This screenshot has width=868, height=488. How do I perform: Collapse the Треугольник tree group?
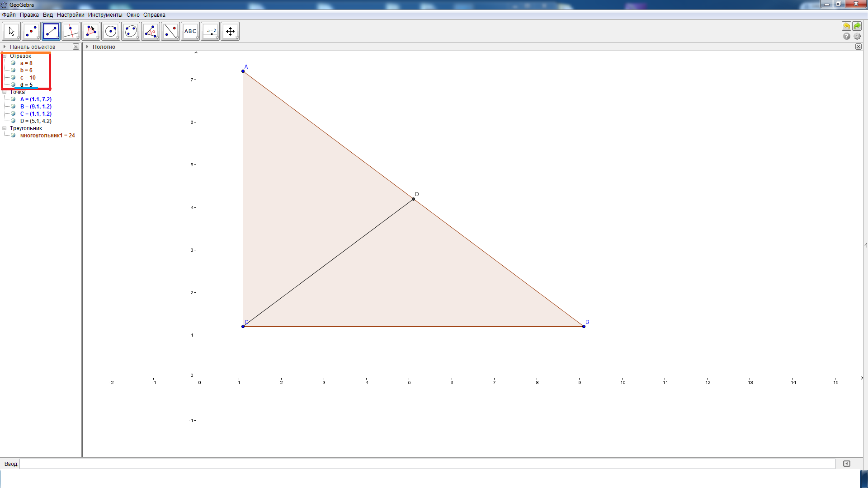tap(5, 128)
